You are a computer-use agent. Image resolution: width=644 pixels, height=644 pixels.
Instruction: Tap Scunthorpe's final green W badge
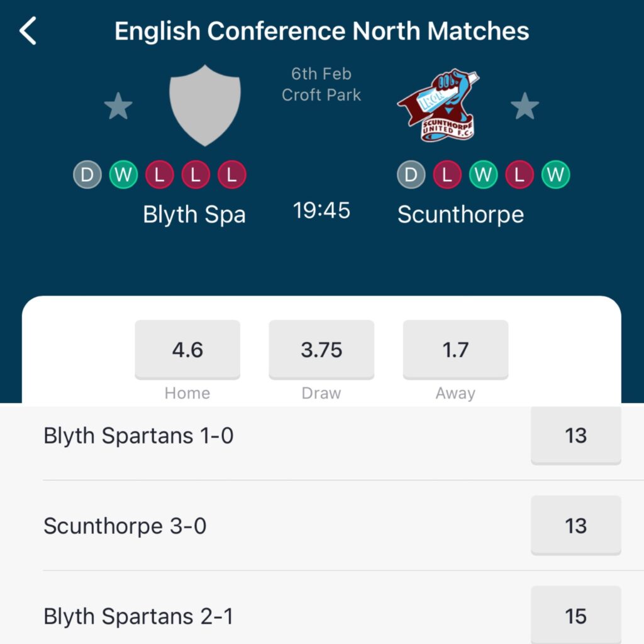(x=556, y=175)
